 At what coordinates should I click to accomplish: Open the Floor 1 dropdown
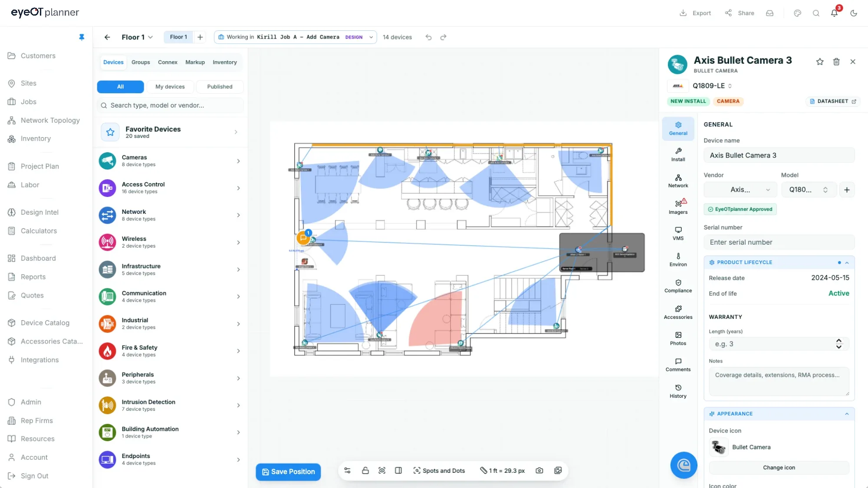click(x=137, y=37)
